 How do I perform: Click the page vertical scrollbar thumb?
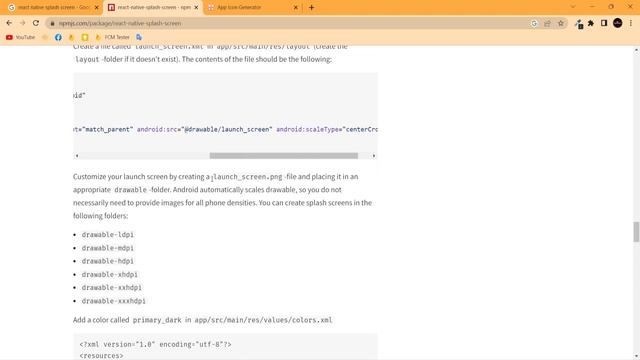point(636,232)
